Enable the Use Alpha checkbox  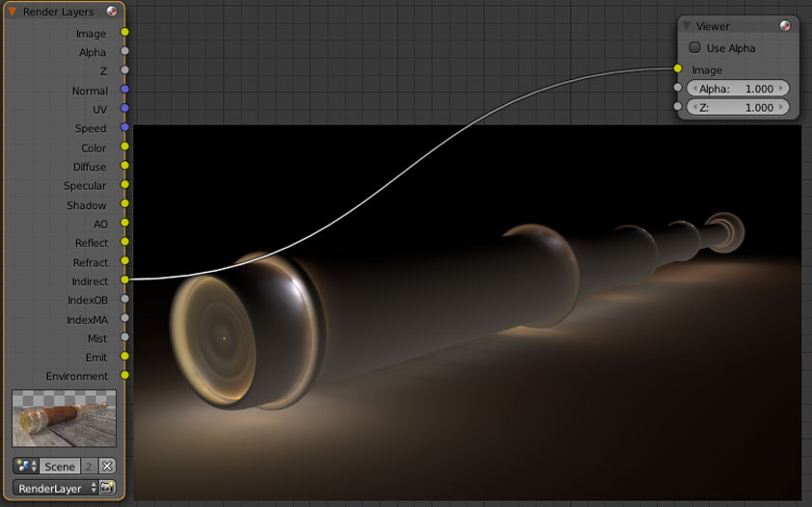point(695,47)
